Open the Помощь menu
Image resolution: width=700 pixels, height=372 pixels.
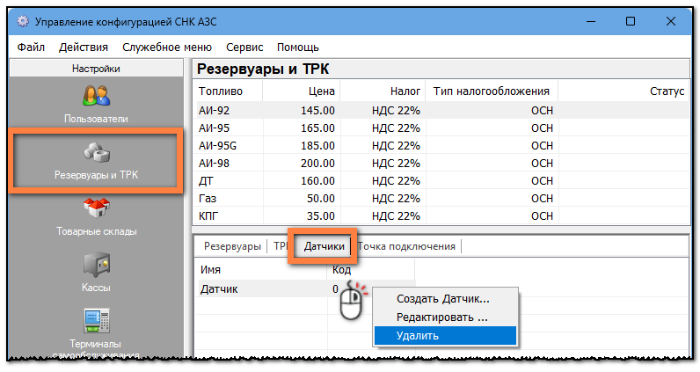298,47
